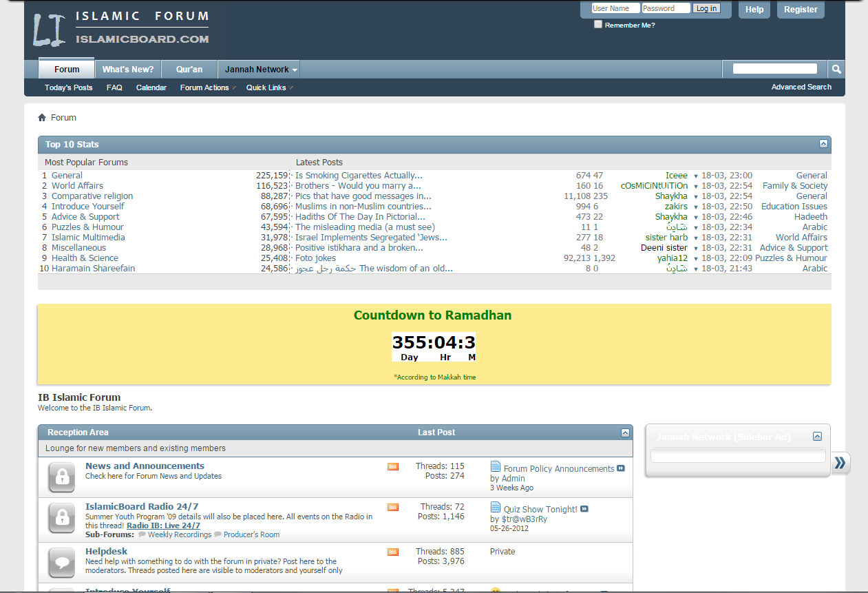
Task: Open 'Is Smoking Cigarettes Actually...' thread
Action: (359, 176)
